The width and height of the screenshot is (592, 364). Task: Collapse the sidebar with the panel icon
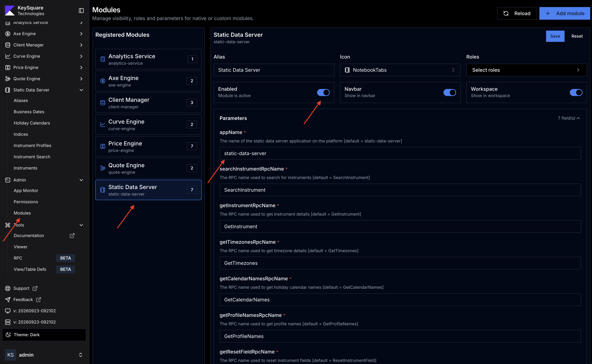click(x=81, y=11)
